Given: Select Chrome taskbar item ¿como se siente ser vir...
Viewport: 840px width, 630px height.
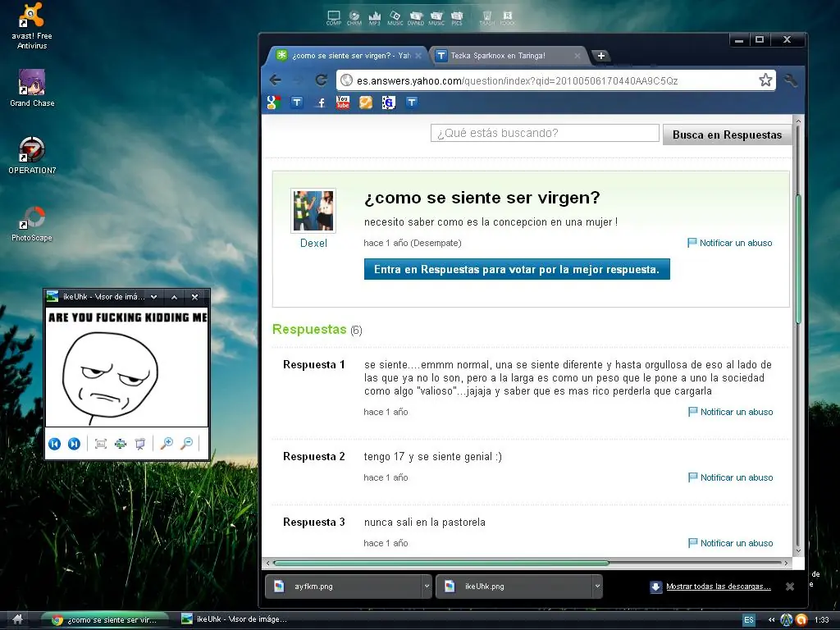Looking at the screenshot, I should click(x=104, y=620).
